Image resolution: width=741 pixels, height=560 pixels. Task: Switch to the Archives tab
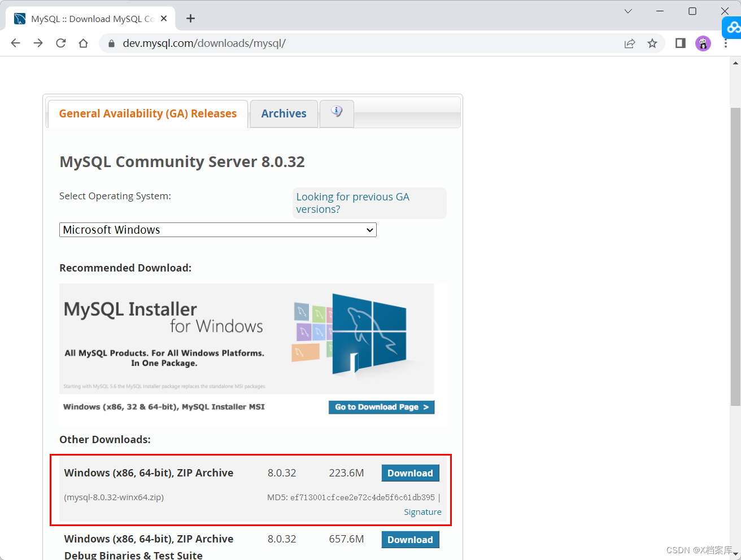[284, 114]
